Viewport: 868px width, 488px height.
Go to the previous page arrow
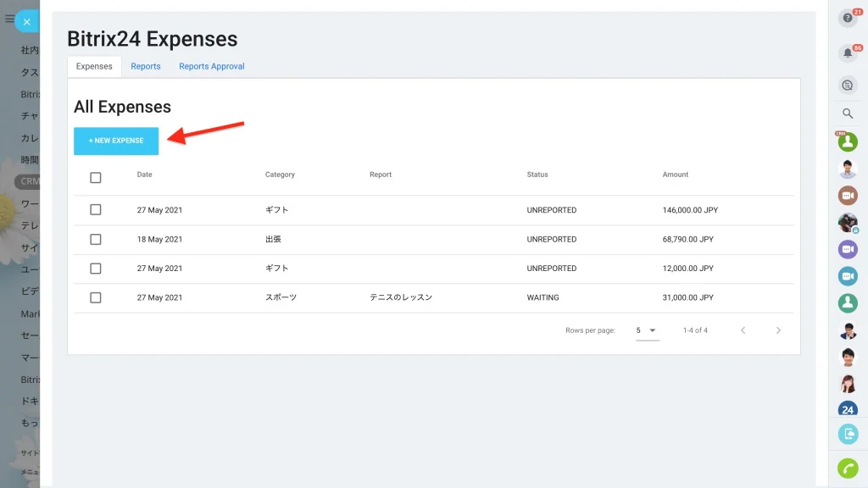tap(743, 330)
